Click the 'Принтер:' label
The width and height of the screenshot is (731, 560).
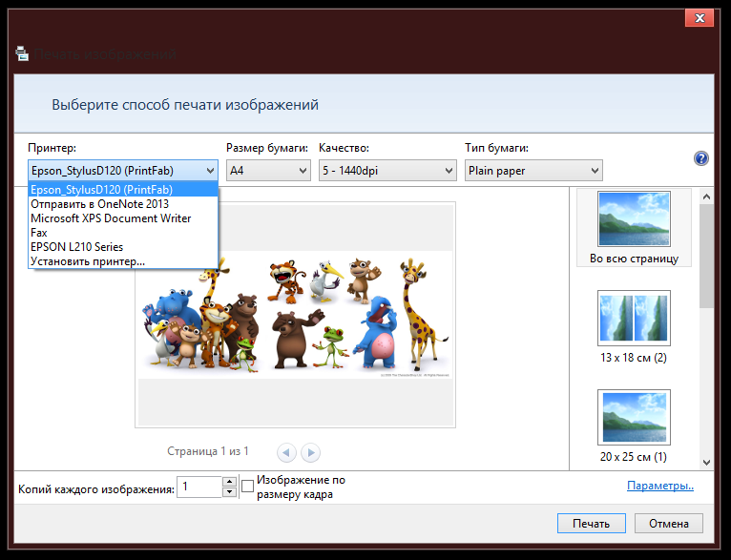coord(52,148)
